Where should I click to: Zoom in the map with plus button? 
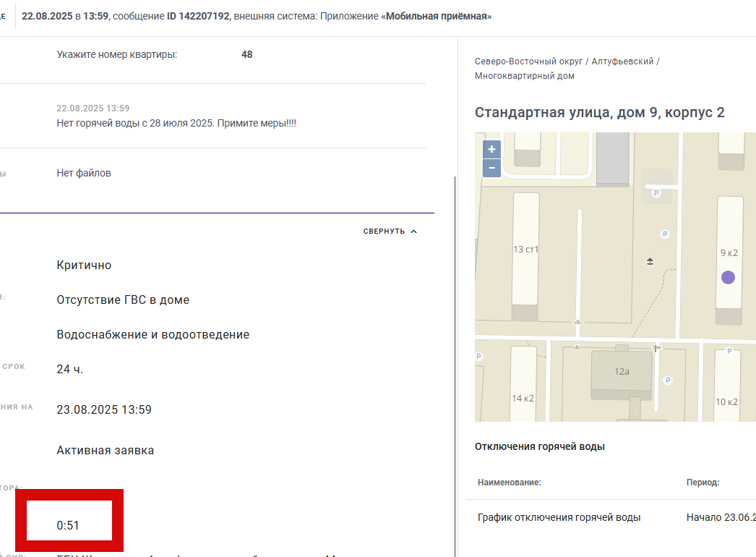(x=491, y=149)
